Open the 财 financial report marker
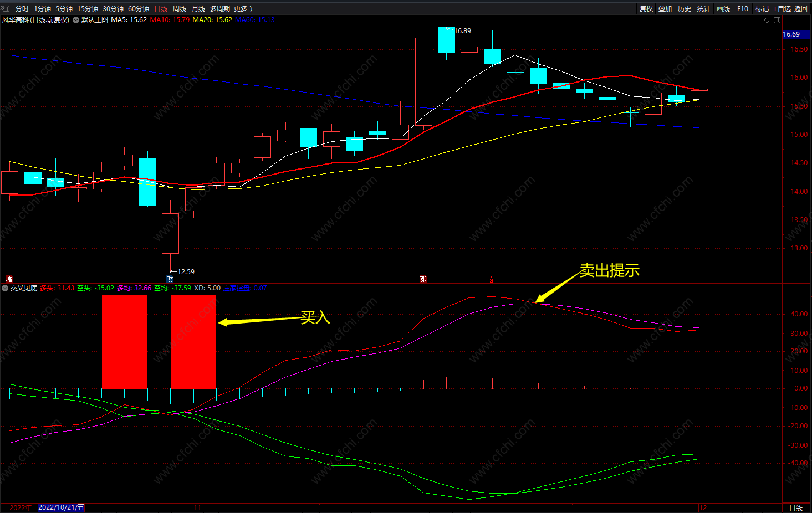Screen dimensions: 812x513 (x=170, y=279)
